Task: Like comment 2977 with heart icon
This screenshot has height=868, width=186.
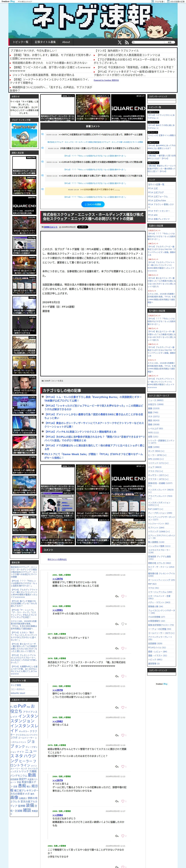Action: pyautogui.click(x=123, y=648)
